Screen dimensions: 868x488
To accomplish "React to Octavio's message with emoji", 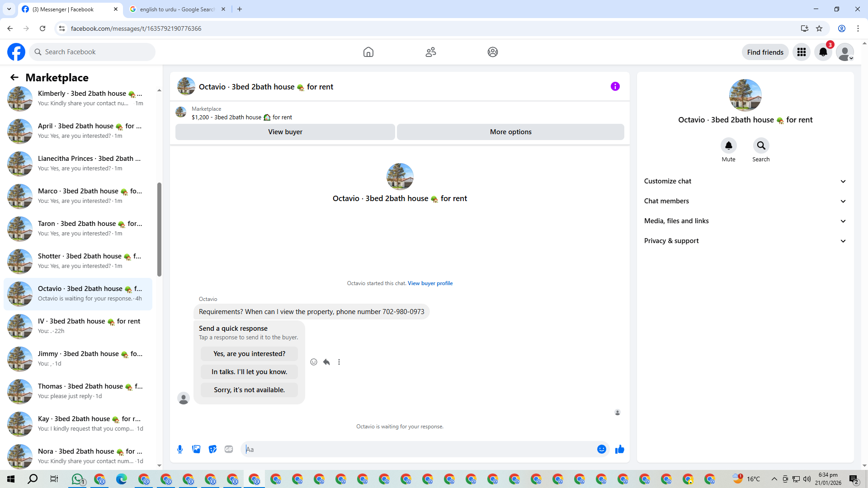I will pos(314,362).
